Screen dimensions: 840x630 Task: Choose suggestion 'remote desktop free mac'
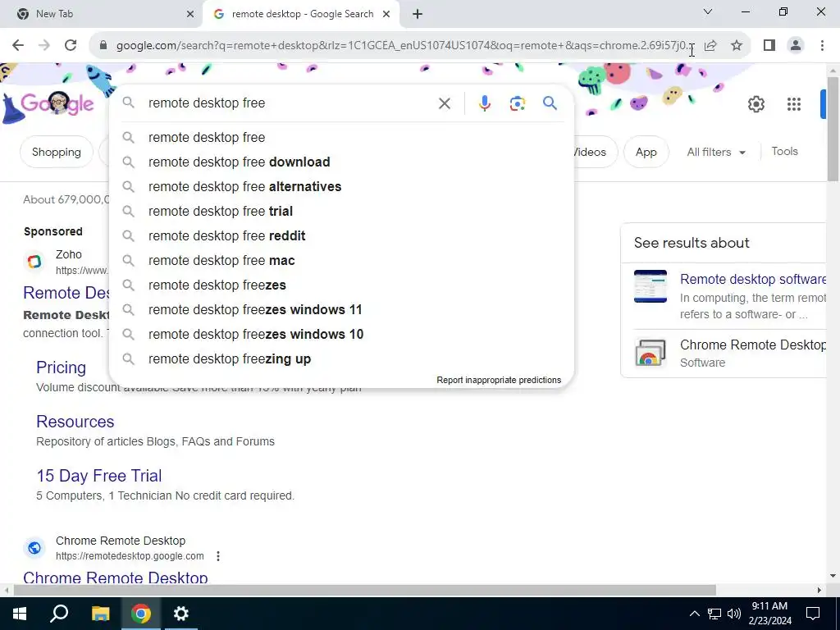[x=342, y=260]
